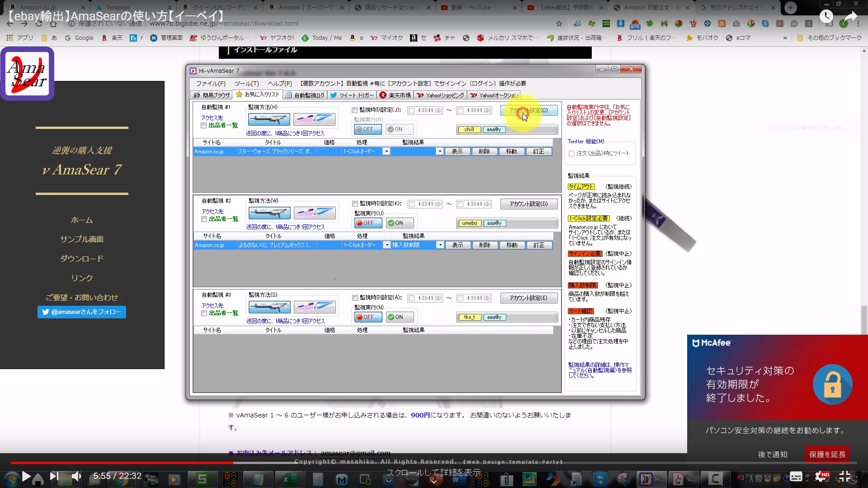Select the first gun monitoring method in 自動監視 #1

click(269, 119)
